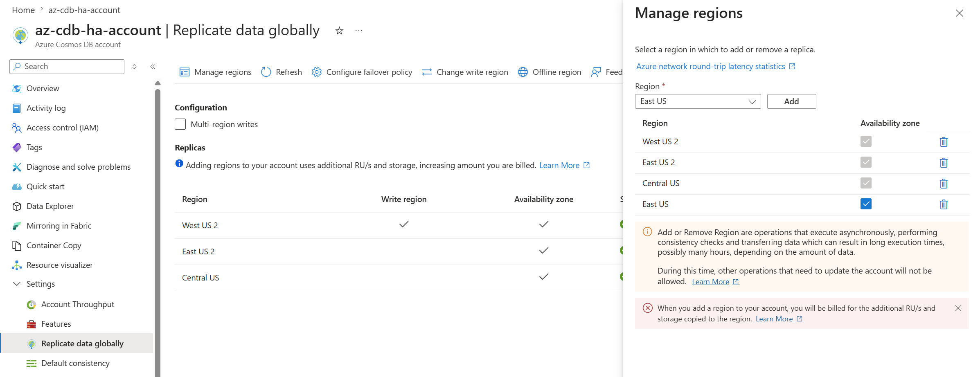This screenshot has width=980, height=377.
Task: Open the Region dropdown showing East US
Action: click(698, 101)
